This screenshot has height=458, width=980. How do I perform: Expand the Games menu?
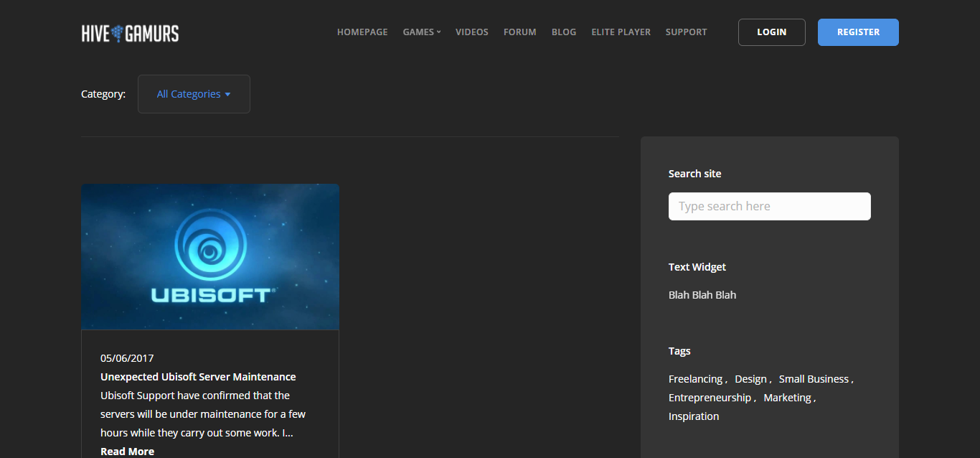click(x=422, y=32)
